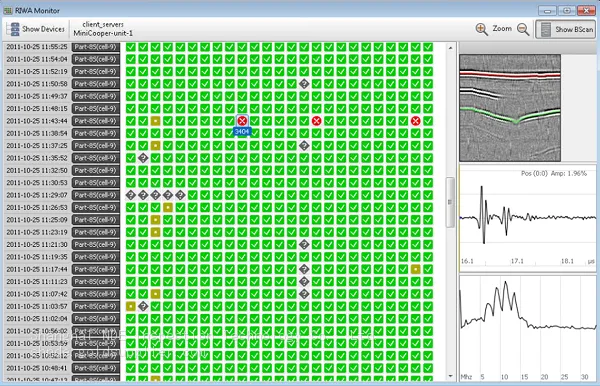Click the Show Devices button
The image size is (600, 386).
pyautogui.click(x=36, y=29)
